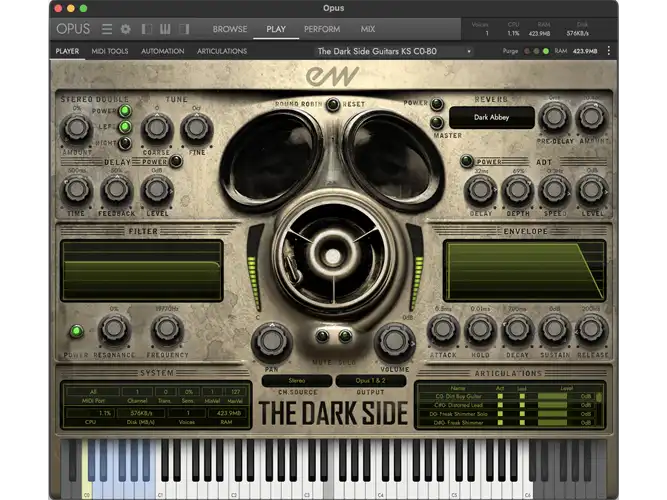The height and width of the screenshot is (500, 667).
Task: Click the MaxVel 127 value field
Action: coord(235,391)
